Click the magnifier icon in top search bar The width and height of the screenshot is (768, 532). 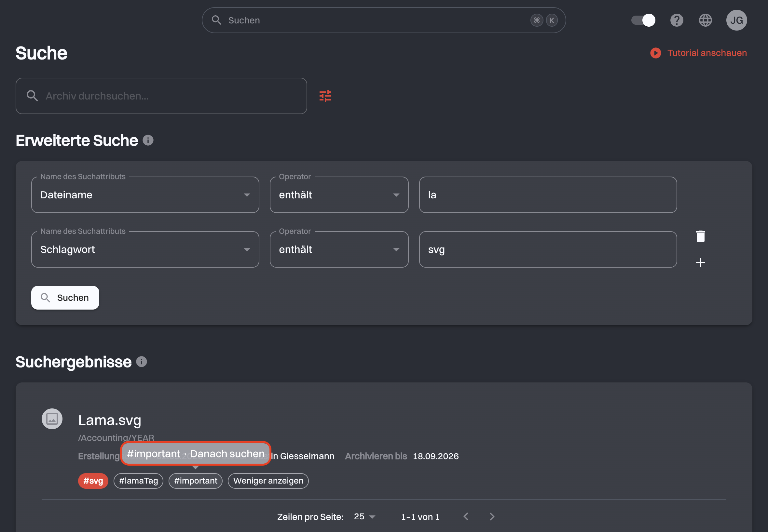pos(216,20)
